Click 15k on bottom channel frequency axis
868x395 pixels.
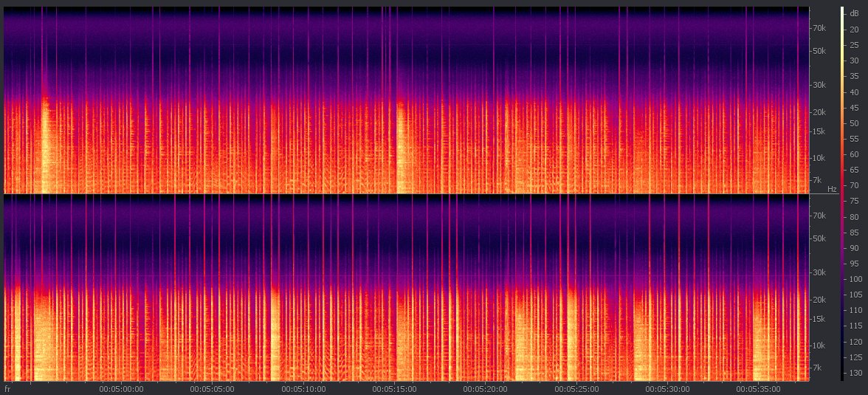[819, 319]
